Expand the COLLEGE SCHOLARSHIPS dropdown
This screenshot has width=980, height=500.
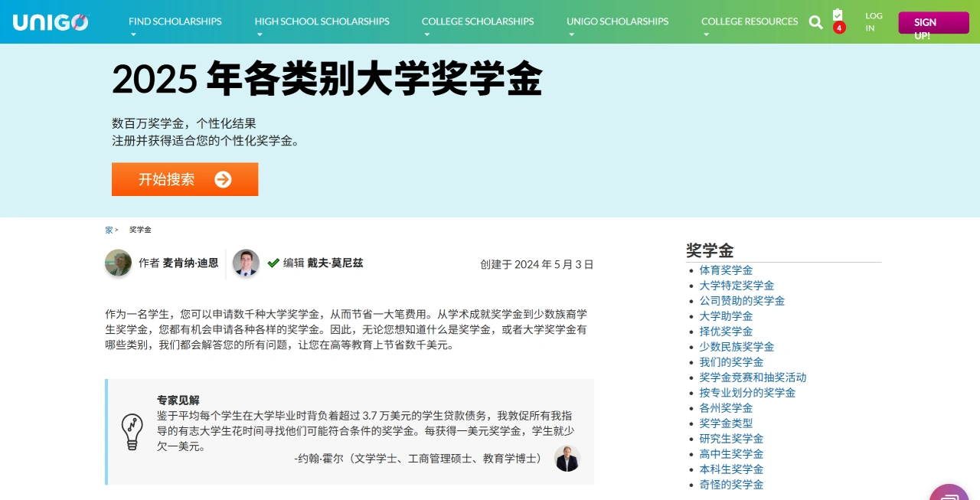[477, 21]
